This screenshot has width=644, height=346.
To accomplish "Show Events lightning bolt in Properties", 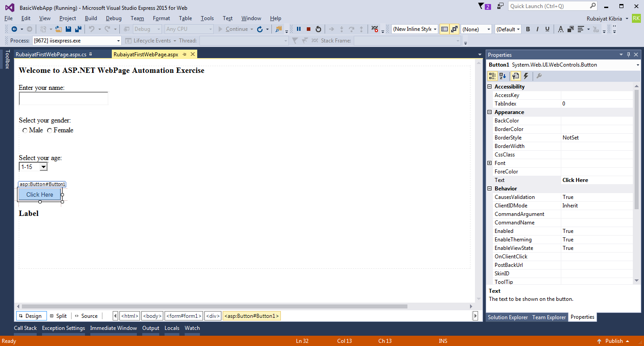I will tap(526, 76).
